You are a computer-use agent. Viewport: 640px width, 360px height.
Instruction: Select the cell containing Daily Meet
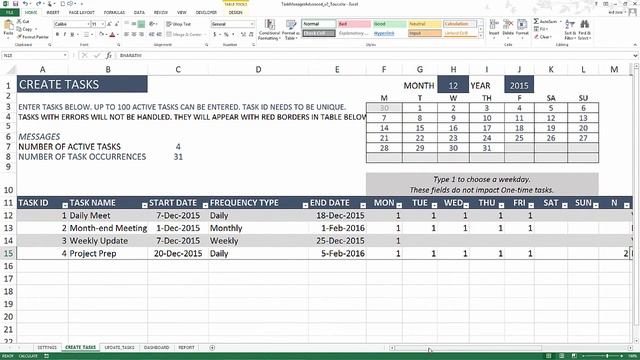click(108, 216)
